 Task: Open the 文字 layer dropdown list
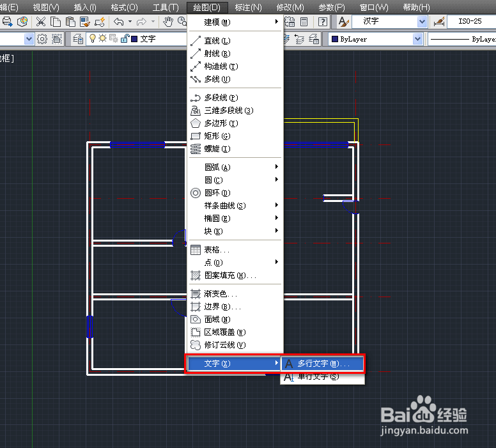(x=137, y=39)
